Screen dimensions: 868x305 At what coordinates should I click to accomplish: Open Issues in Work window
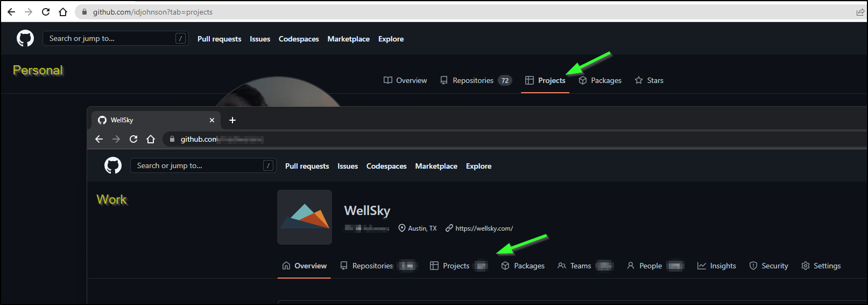[x=348, y=166]
